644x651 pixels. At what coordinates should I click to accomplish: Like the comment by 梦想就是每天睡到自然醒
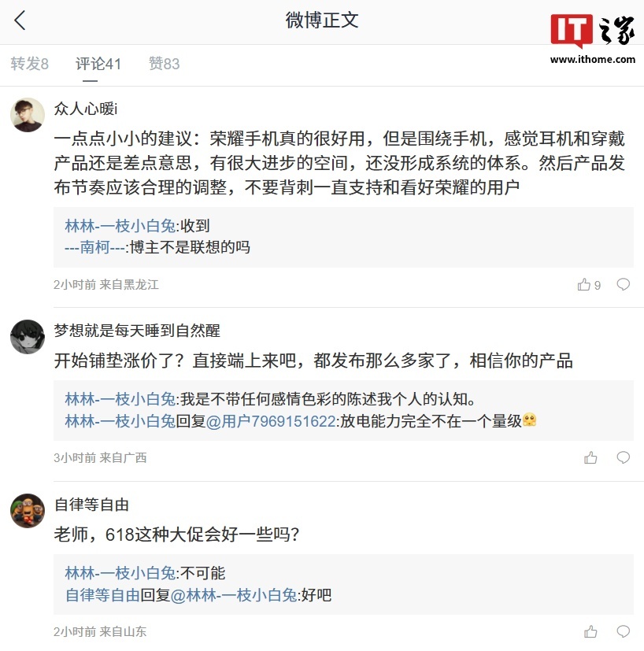[590, 458]
